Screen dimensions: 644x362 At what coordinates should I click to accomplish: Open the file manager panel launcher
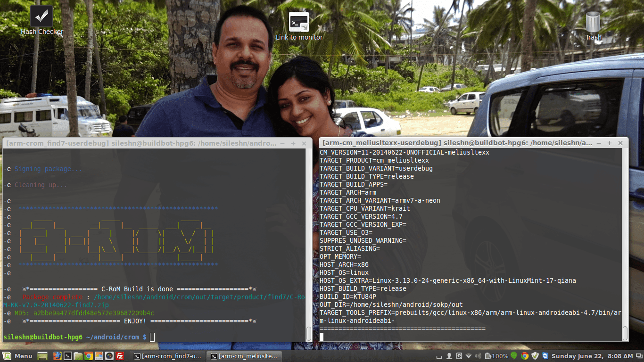tap(78, 356)
